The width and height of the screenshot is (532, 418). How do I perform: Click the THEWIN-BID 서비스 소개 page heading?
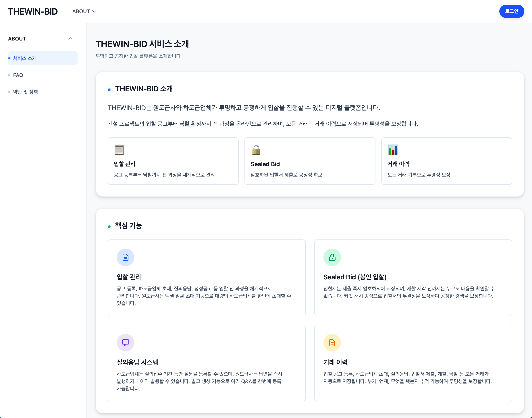[142, 44]
